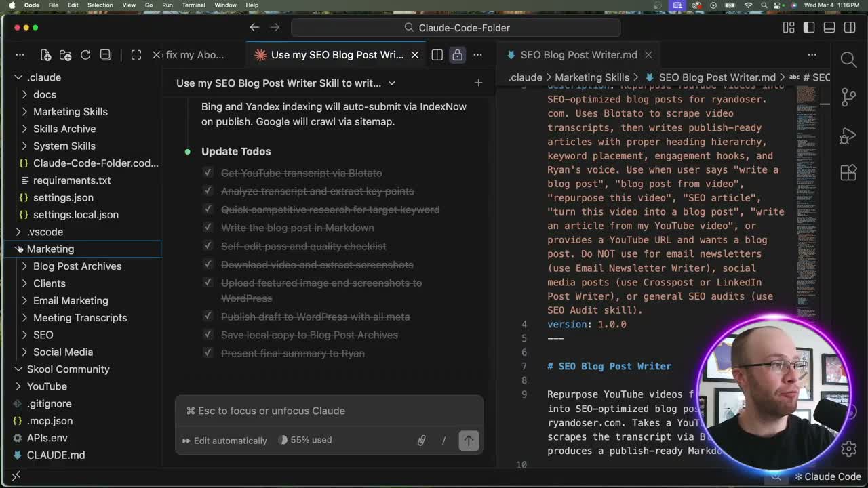The image size is (868, 488).
Task: Refresh the Explorer file tree
Action: pos(85,55)
